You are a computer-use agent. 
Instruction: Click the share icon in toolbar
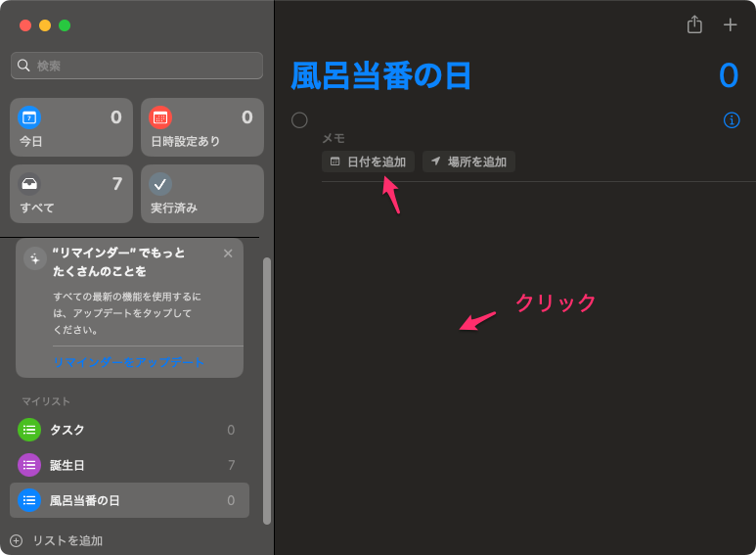click(x=694, y=24)
